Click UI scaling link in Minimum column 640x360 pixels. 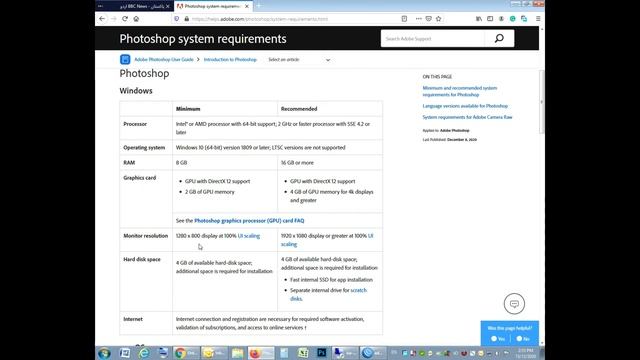249,236
